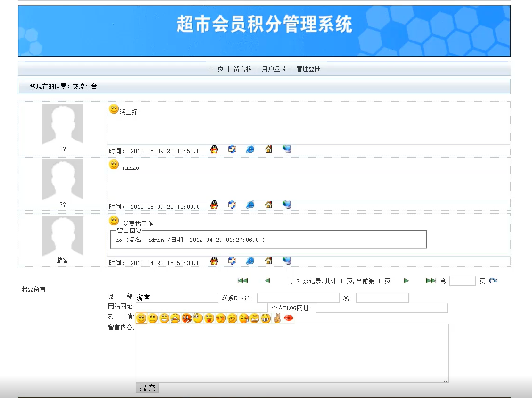The height and width of the screenshot is (398, 532).
Task: Select the frustrated grimacing emoticon
Action: tap(255, 318)
